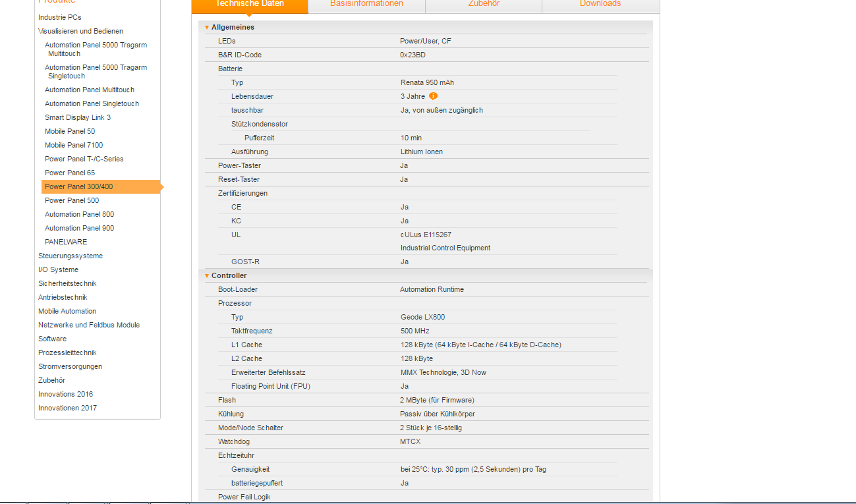Select Power Panel T-/C-Series
The width and height of the screenshot is (856, 504).
[x=84, y=159]
